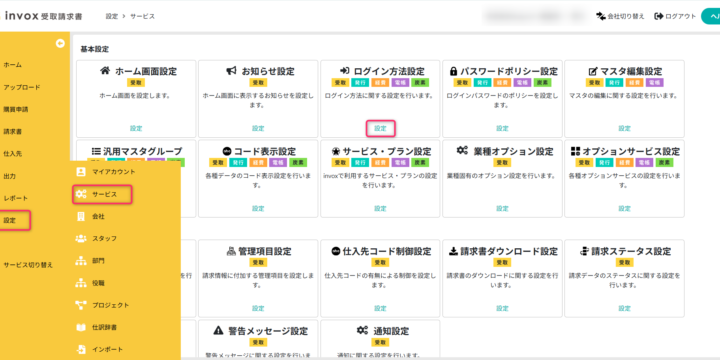Click the star icon on サービス・プラン設定
Screen dimensions: 720x360
(x=336, y=151)
